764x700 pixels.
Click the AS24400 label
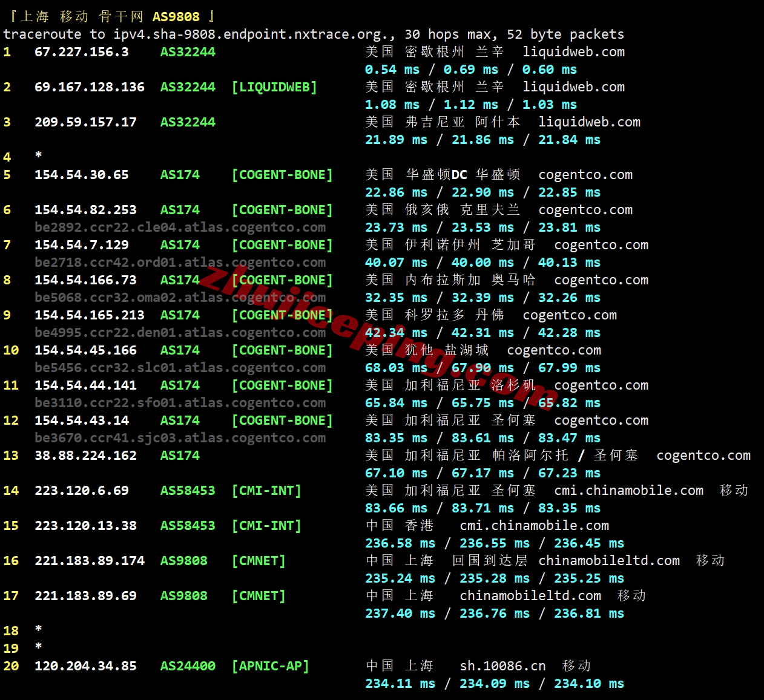188,666
